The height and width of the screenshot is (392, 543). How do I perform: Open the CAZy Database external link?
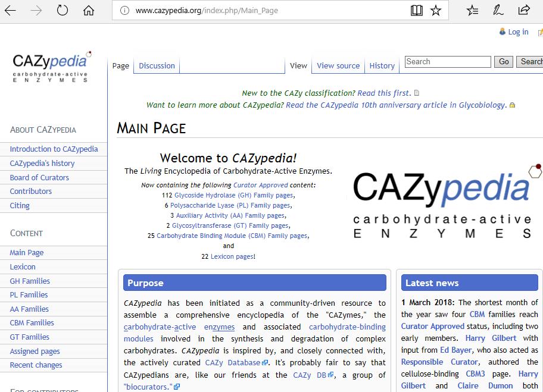coord(236,363)
